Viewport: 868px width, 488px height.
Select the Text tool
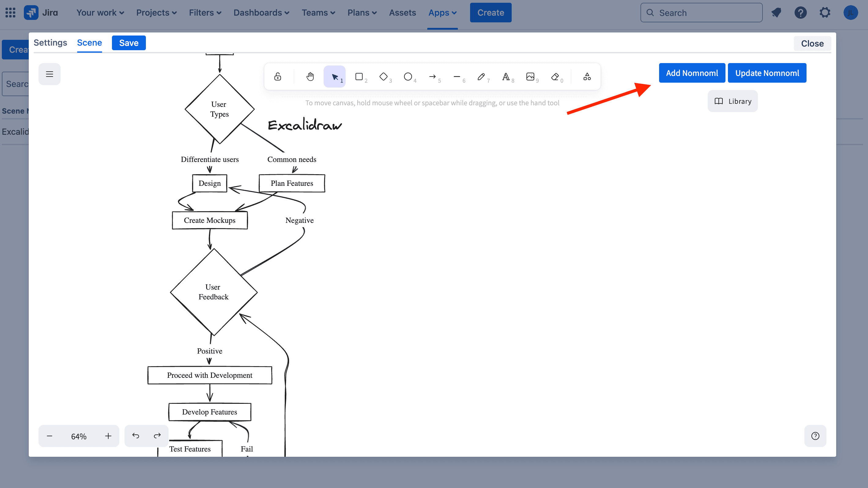506,77
